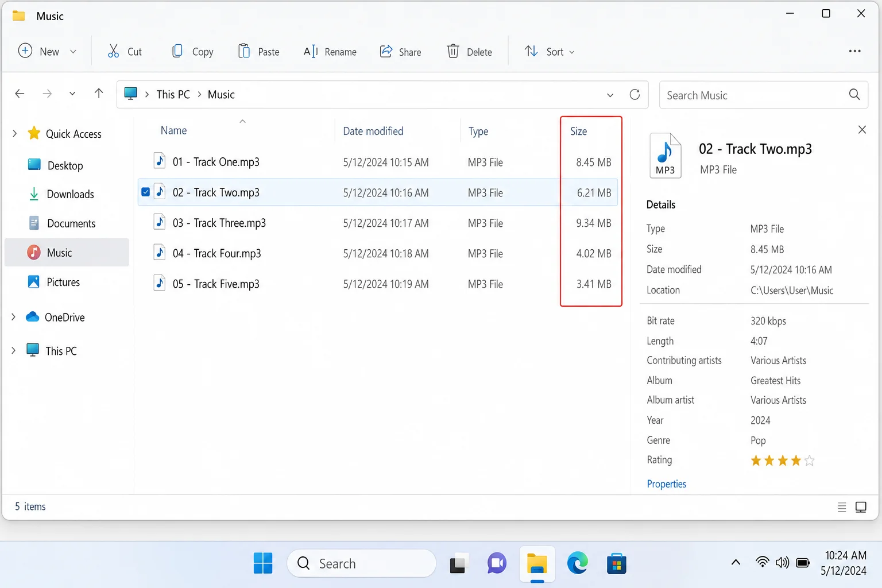Viewport: 882px width, 588px height.
Task: Click the Paste clipboard icon
Action: pyautogui.click(x=244, y=51)
